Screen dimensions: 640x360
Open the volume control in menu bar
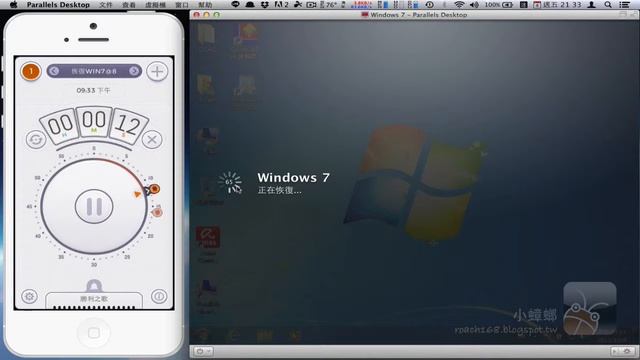coord(474,4)
